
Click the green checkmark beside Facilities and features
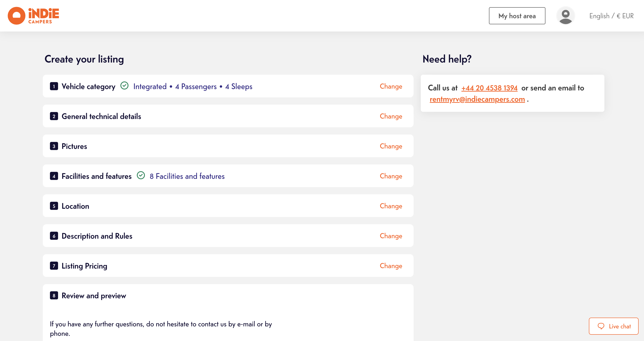(141, 176)
